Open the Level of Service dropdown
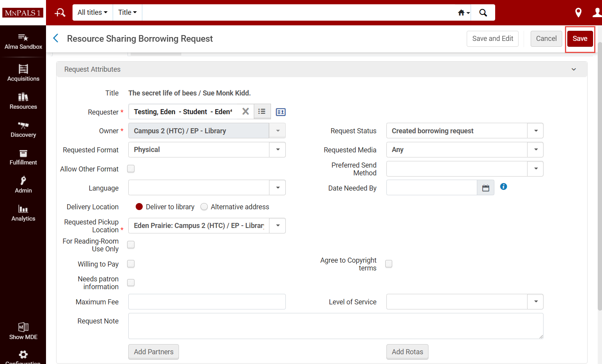The image size is (602, 364). 536,302
